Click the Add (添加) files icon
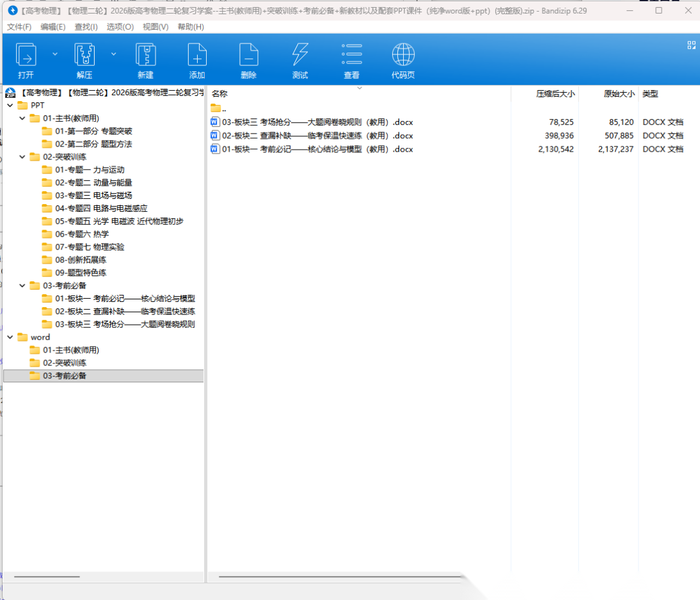 [197, 56]
